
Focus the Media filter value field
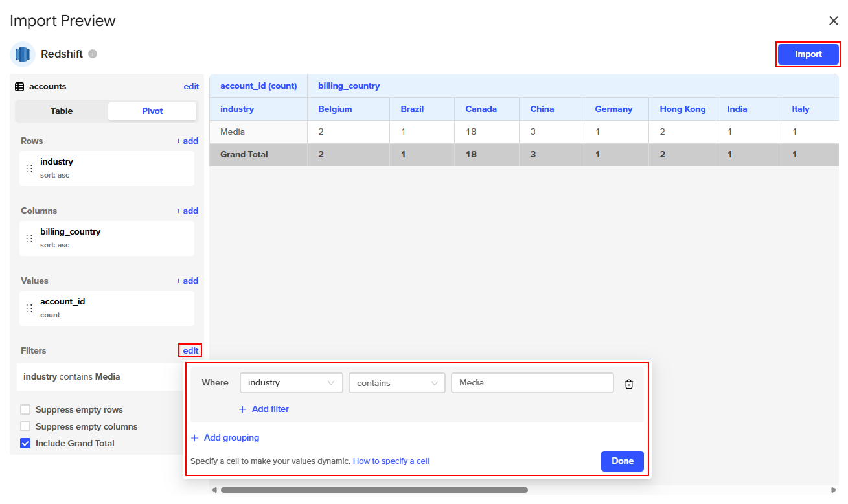(x=533, y=383)
